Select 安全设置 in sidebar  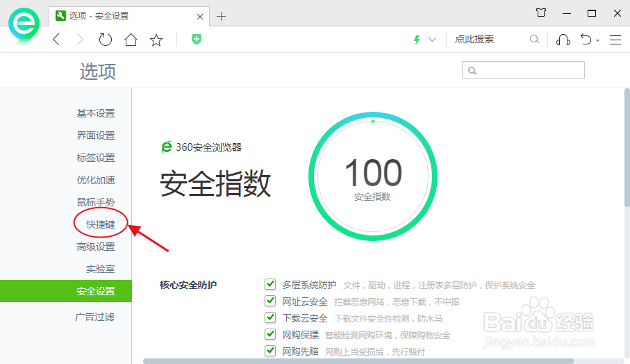(x=66, y=291)
